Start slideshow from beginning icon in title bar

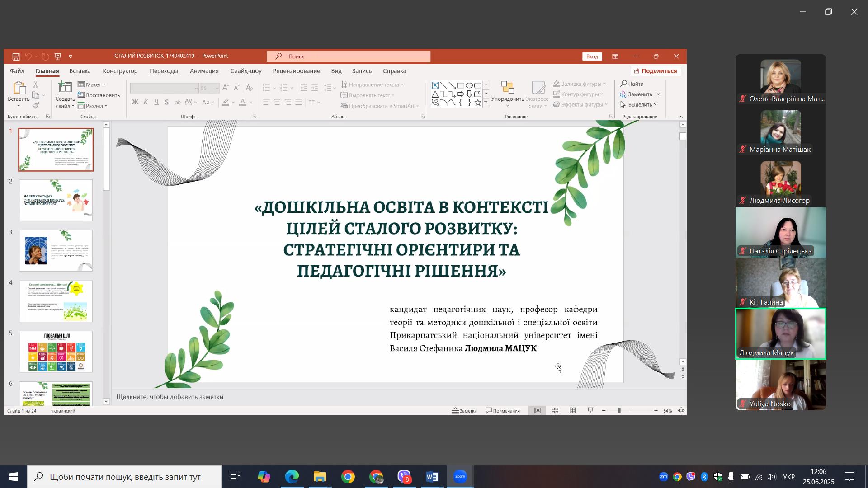tap(58, 56)
